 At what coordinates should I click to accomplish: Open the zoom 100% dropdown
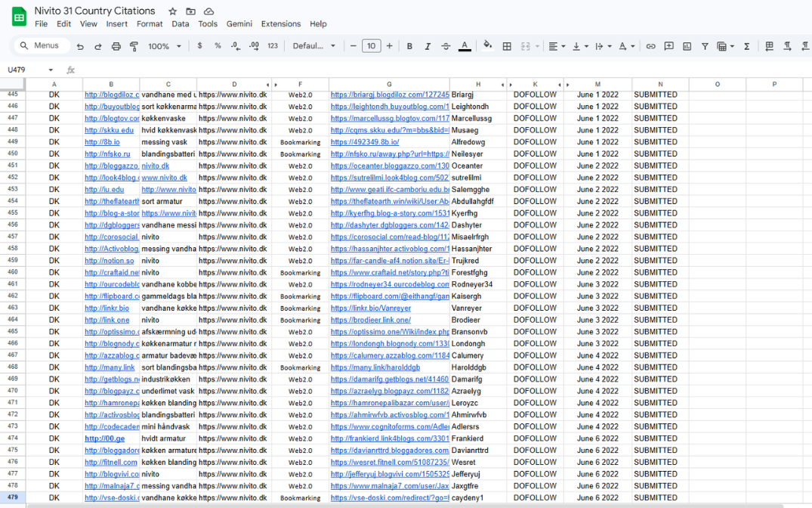tap(165, 46)
